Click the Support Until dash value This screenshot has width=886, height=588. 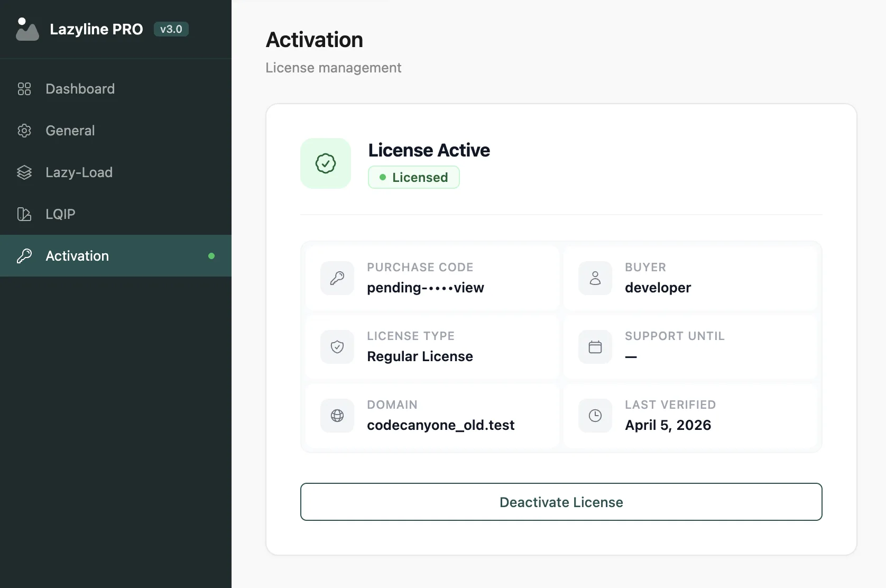pyautogui.click(x=631, y=357)
